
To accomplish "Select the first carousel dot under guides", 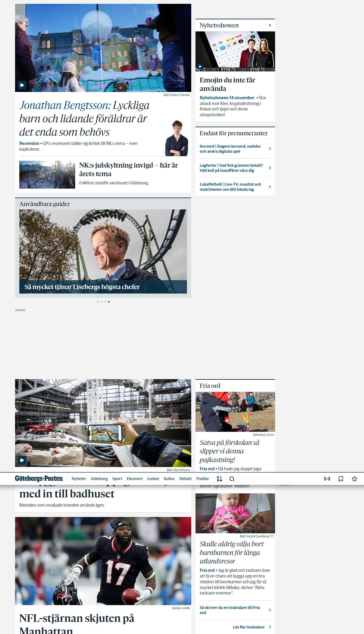I will click(x=97, y=302).
